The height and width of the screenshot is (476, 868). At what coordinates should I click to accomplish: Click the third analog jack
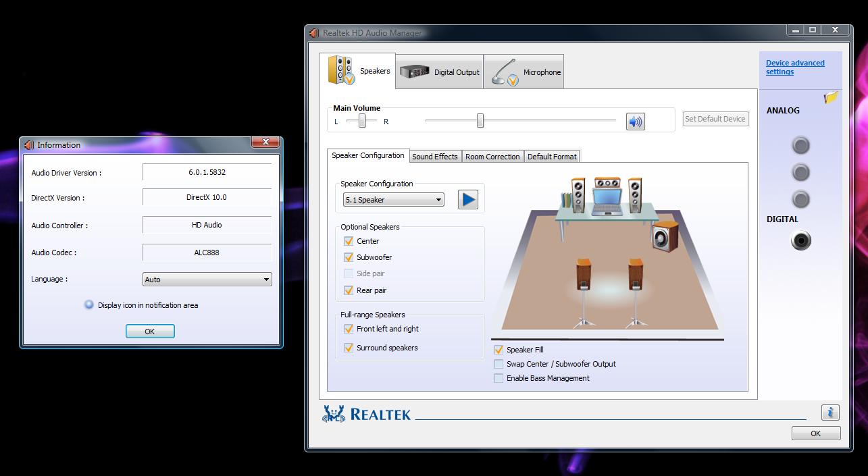click(x=800, y=199)
